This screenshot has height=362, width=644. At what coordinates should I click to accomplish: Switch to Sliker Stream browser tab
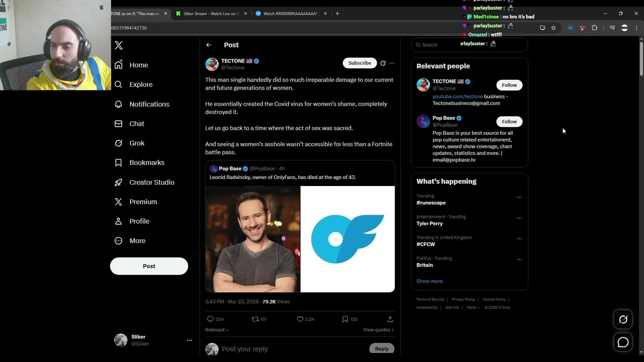(210, 14)
